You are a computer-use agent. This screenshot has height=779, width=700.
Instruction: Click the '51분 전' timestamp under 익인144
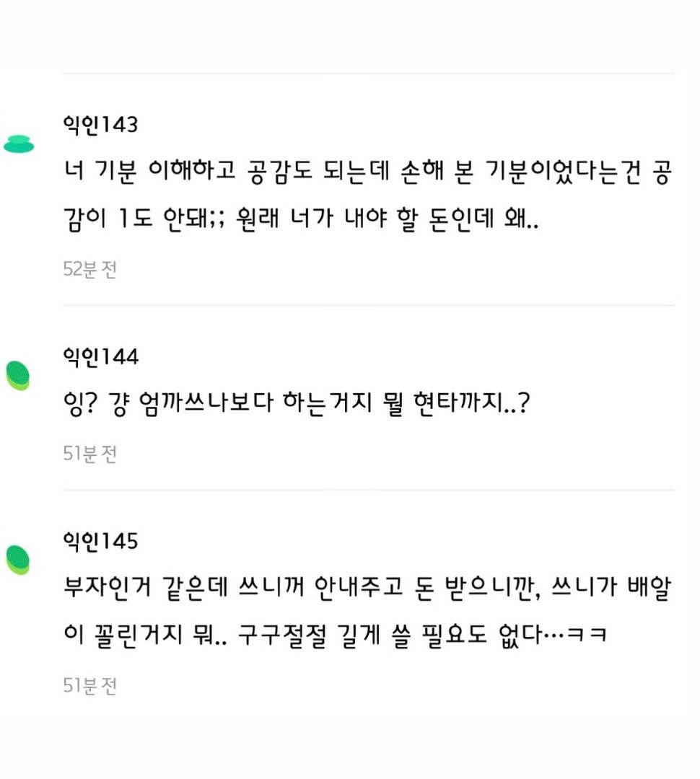pyautogui.click(x=89, y=454)
